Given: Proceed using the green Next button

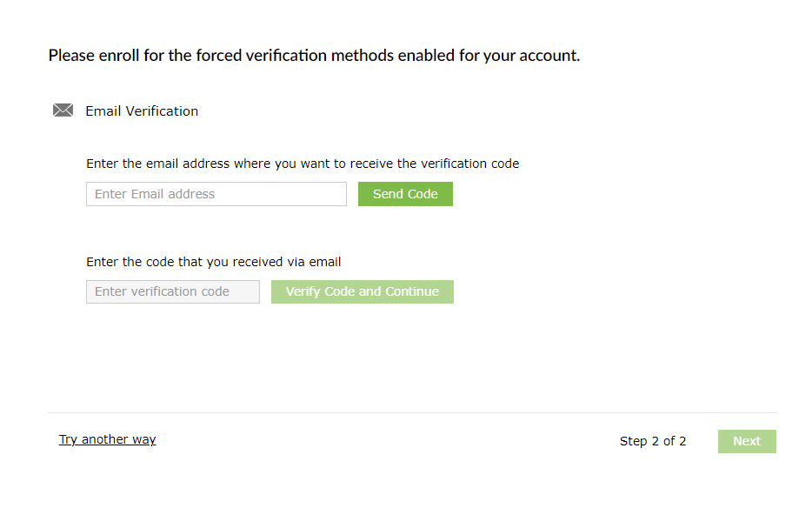Looking at the screenshot, I should pyautogui.click(x=747, y=441).
